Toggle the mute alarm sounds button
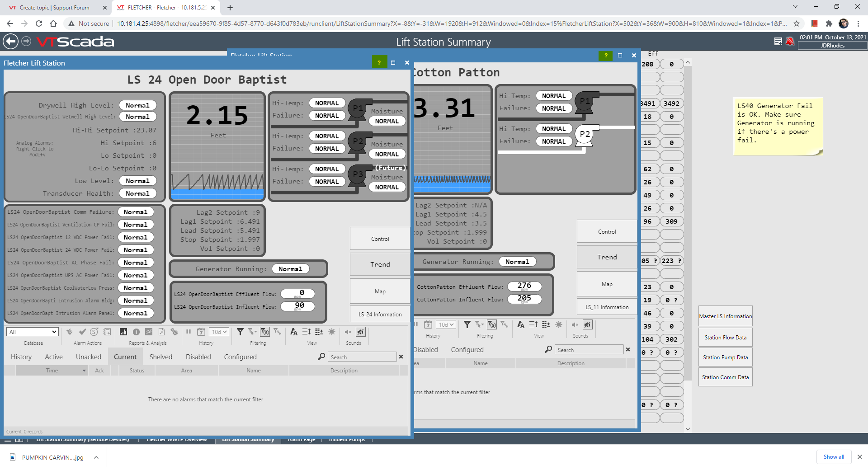 [348, 332]
